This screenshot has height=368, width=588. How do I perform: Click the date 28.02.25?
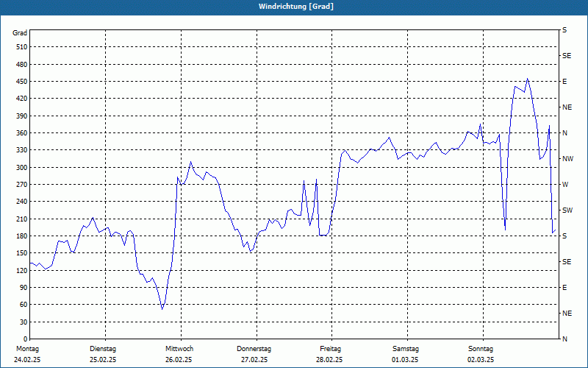[x=329, y=360]
